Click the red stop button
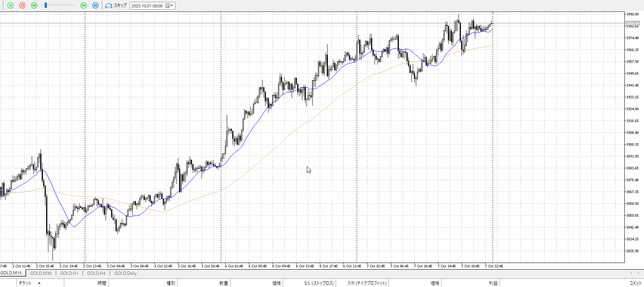The width and height of the screenshot is (644, 287). pos(22,6)
